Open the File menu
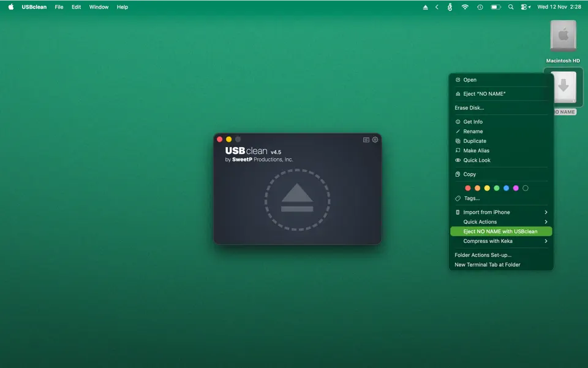This screenshot has height=368, width=588. [59, 7]
